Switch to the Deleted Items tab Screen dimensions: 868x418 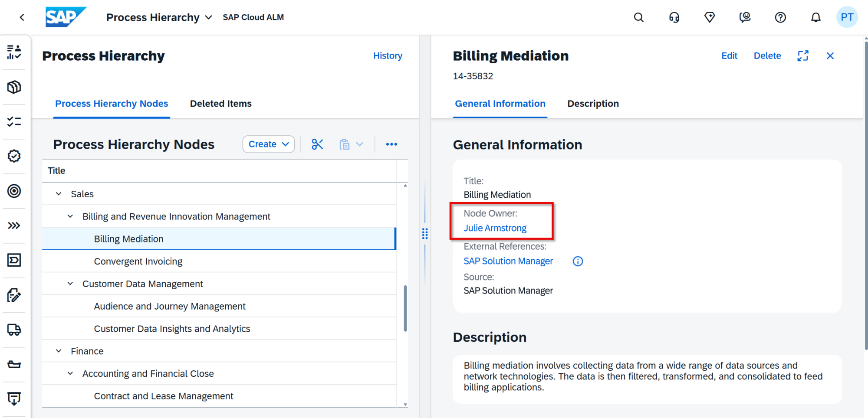pyautogui.click(x=220, y=104)
